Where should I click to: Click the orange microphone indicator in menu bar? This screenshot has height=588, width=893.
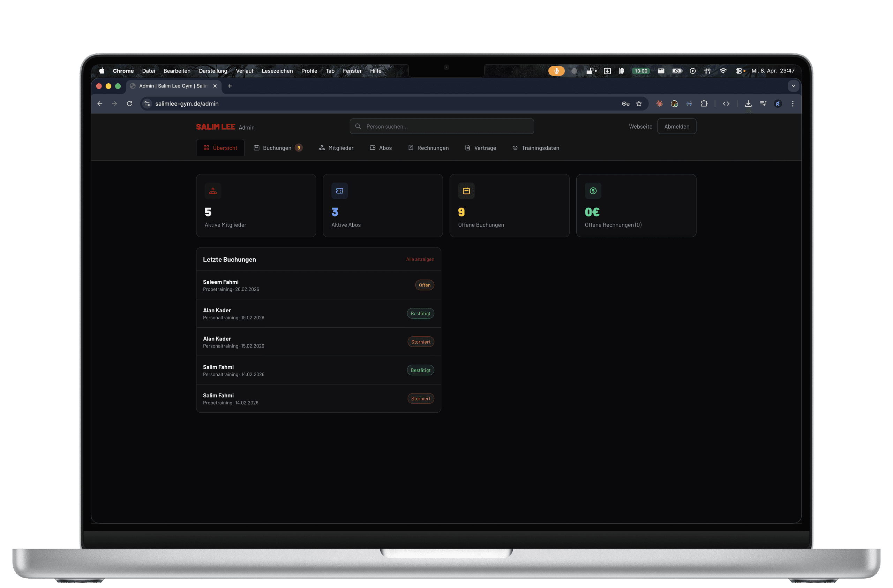pyautogui.click(x=556, y=71)
